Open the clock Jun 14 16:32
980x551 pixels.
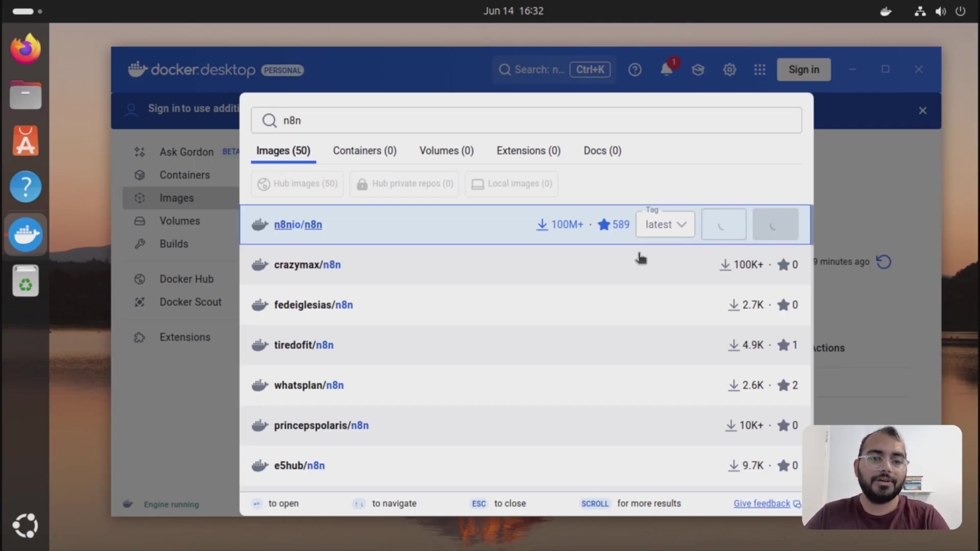coord(513,11)
